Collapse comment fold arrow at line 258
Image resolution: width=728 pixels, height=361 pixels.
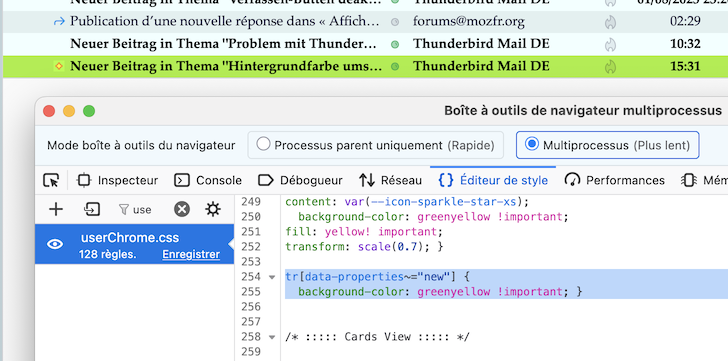tap(272, 336)
